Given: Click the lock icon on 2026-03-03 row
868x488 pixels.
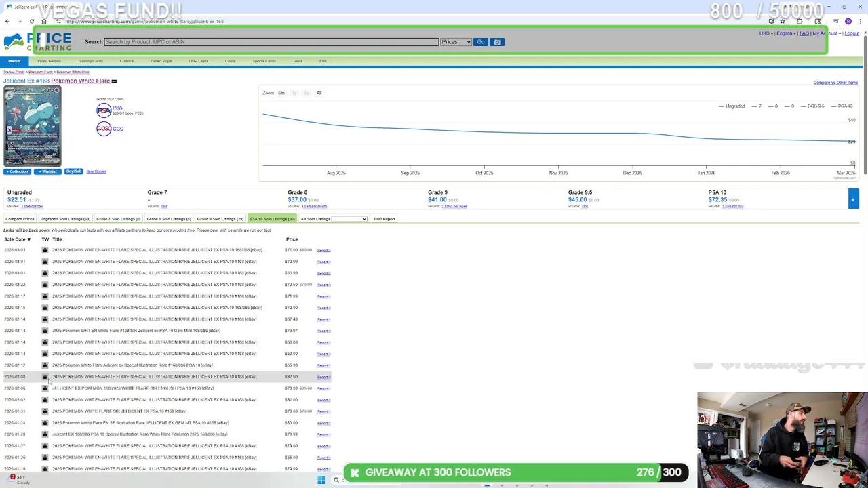Looking at the screenshot, I should coord(45,250).
